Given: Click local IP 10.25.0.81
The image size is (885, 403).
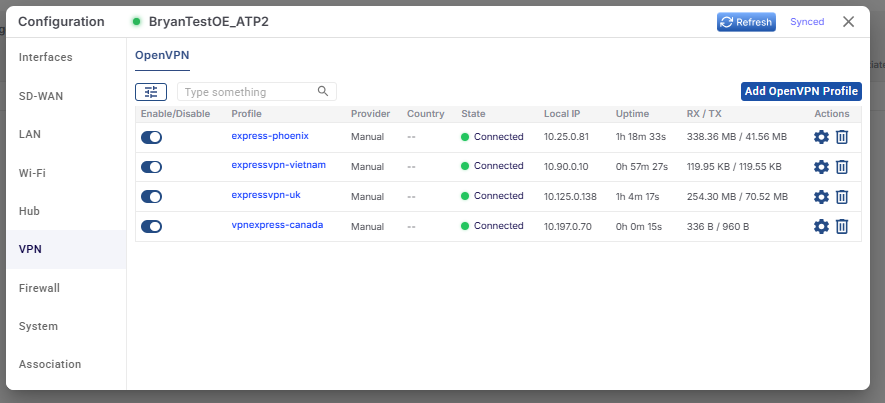Looking at the screenshot, I should click(566, 137).
